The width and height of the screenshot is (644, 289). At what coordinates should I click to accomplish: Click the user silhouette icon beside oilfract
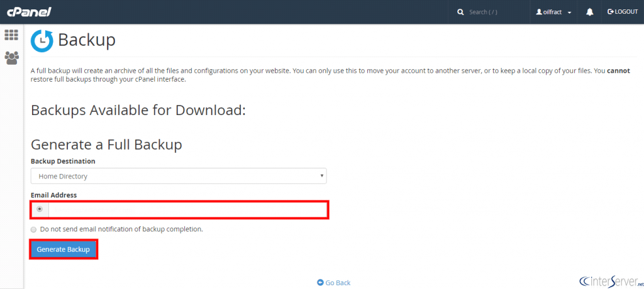(538, 12)
